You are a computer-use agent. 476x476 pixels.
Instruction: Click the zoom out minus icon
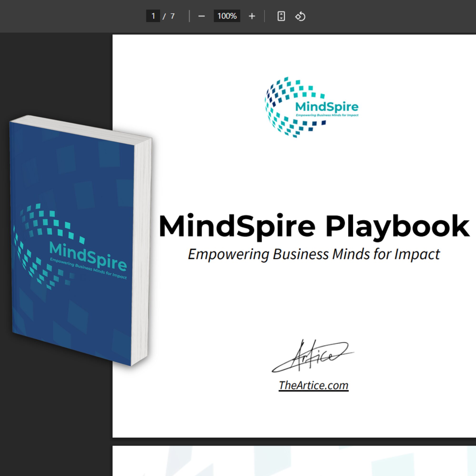tap(202, 16)
